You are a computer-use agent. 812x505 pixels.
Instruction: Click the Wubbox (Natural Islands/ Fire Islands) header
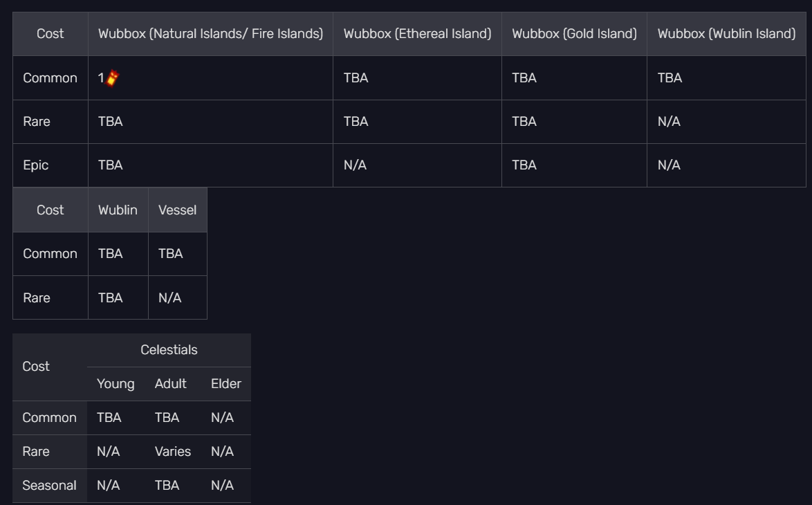tap(210, 33)
